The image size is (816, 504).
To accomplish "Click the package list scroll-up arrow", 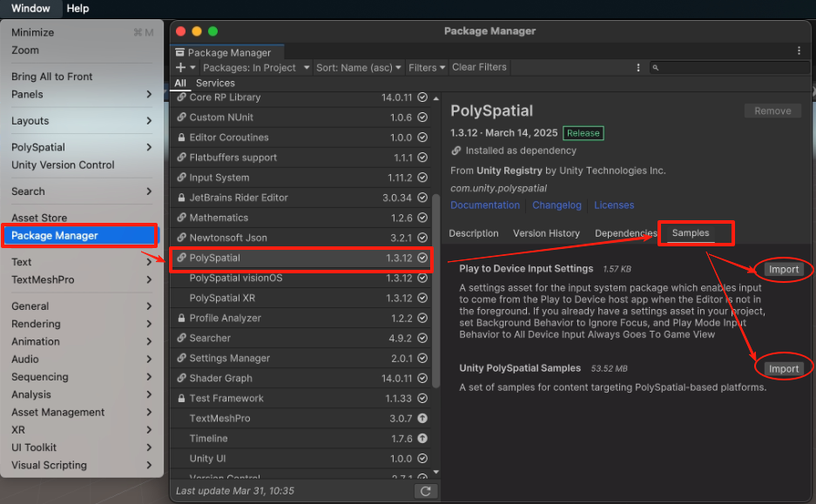I will coord(436,98).
